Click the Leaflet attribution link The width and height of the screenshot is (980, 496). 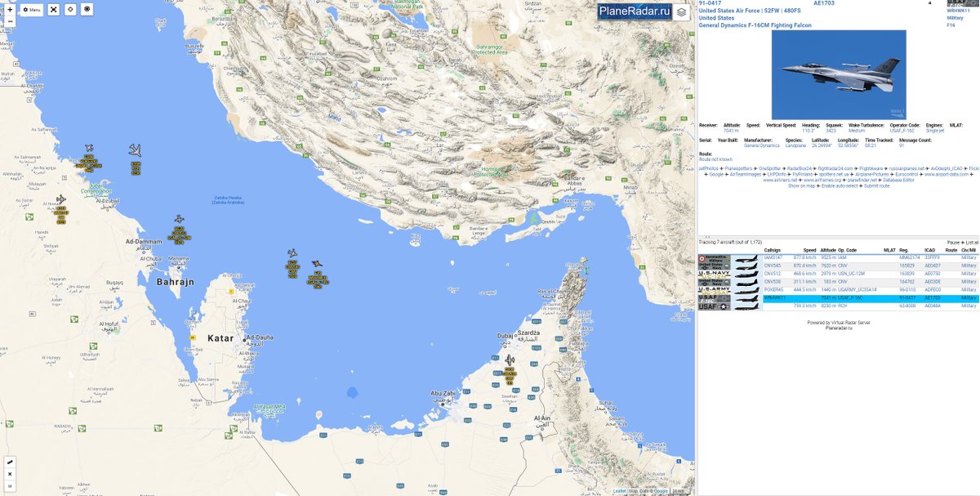[619, 491]
